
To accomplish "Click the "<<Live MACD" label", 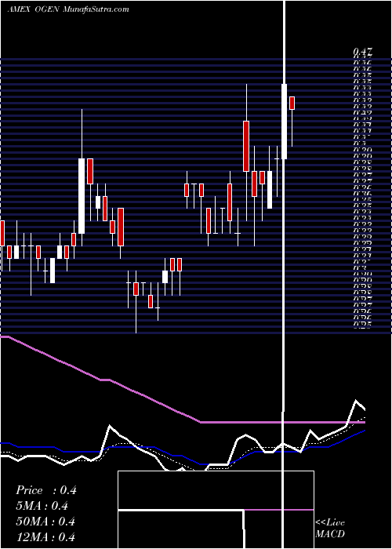I will [330, 529].
